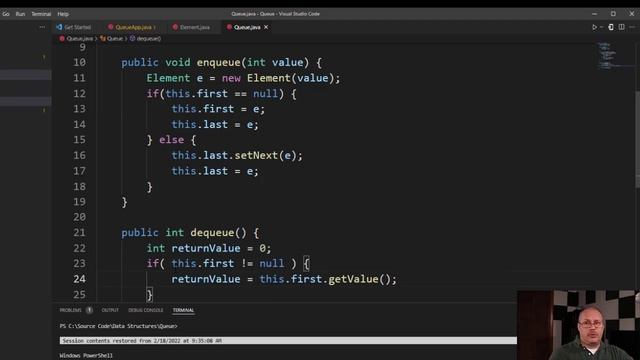Click line number 16 in gutter
The image size is (640, 360).
[79, 156]
